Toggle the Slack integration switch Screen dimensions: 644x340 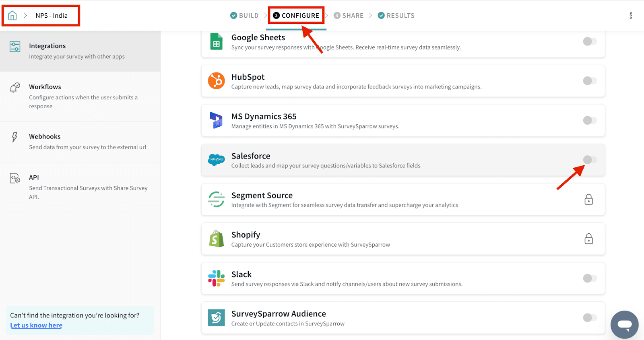click(x=590, y=278)
